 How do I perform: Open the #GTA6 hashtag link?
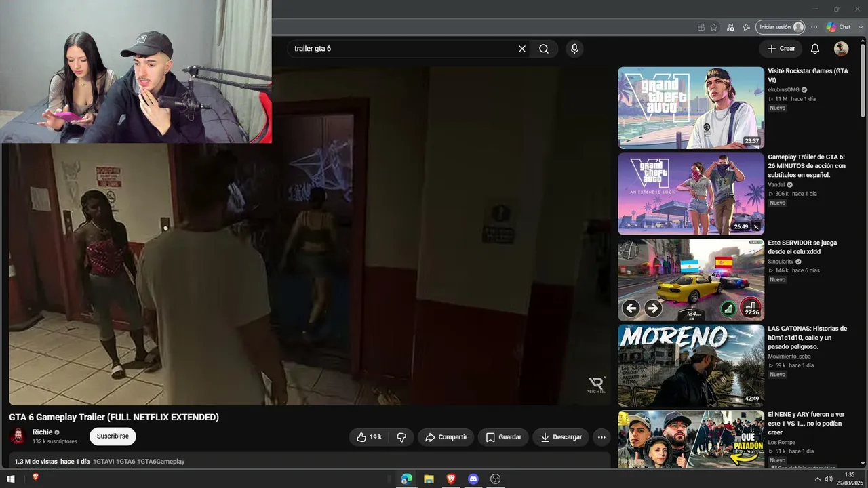click(x=125, y=462)
